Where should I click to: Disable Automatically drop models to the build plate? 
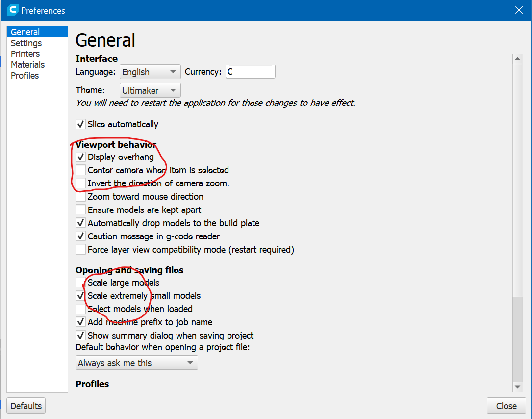click(80, 223)
